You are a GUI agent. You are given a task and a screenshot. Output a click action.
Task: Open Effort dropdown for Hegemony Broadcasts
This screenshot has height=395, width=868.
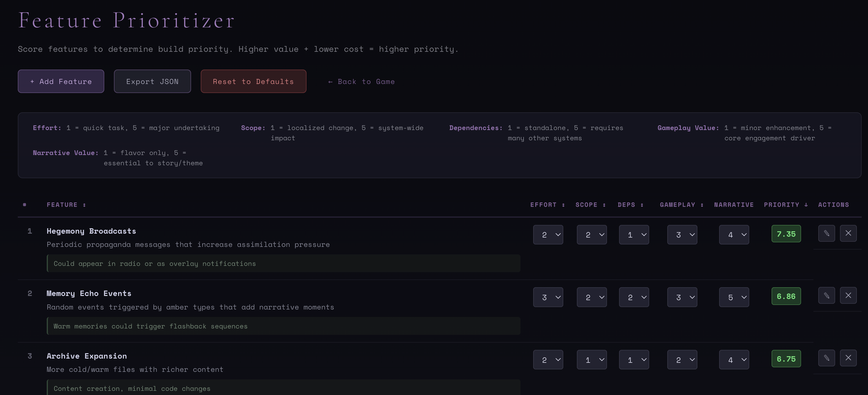pos(548,235)
